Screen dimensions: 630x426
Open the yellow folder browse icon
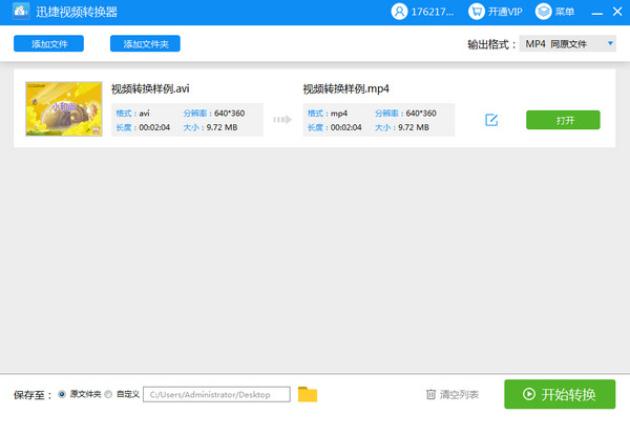(x=307, y=395)
